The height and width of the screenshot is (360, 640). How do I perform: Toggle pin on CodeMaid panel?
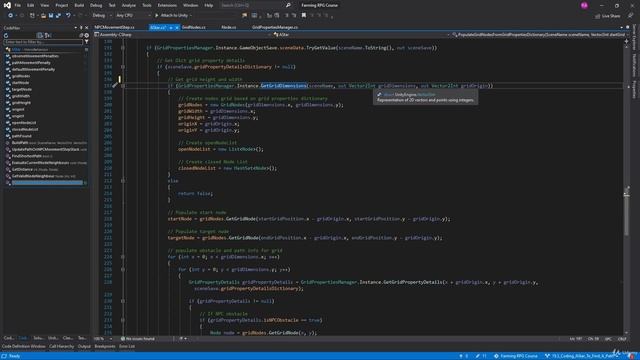81,28
